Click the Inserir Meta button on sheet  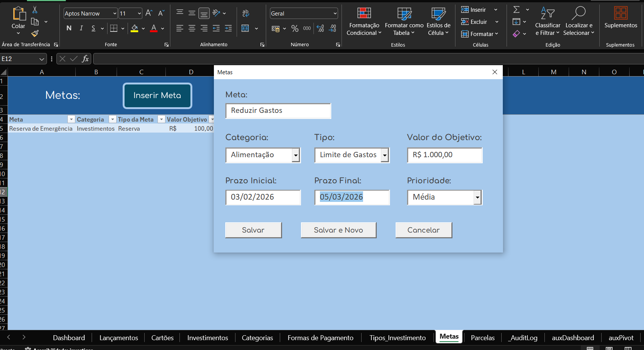click(x=157, y=95)
